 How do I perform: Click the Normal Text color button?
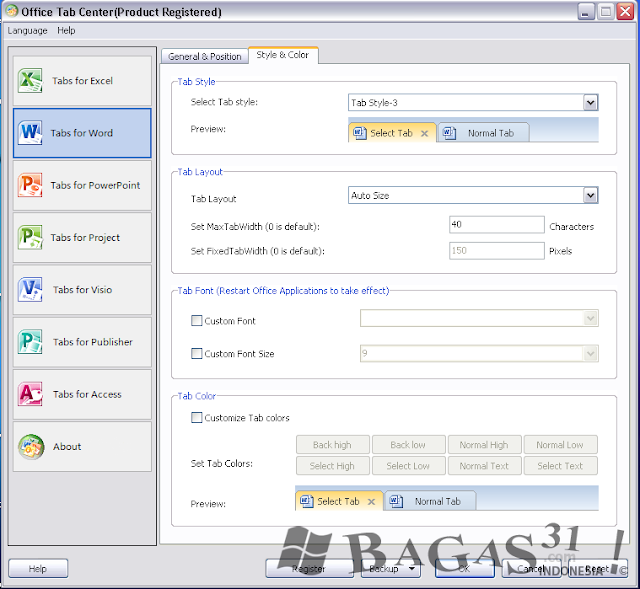point(484,466)
